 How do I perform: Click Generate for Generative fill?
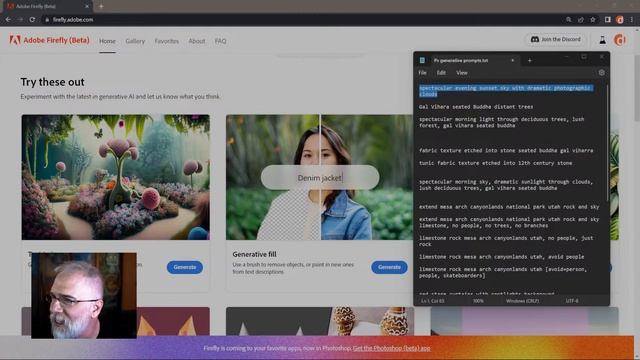click(x=389, y=267)
